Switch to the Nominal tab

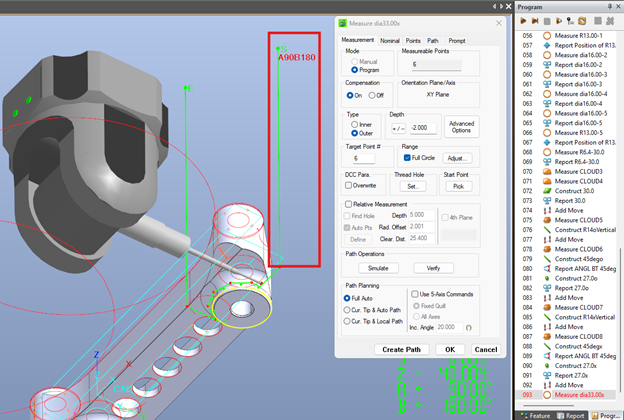pos(389,40)
